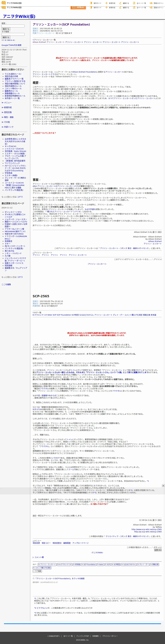This screenshot has height=644, width=165.
Task: Click the edit pencil icon next to 事実 heading
Action: click(x=40, y=180)
